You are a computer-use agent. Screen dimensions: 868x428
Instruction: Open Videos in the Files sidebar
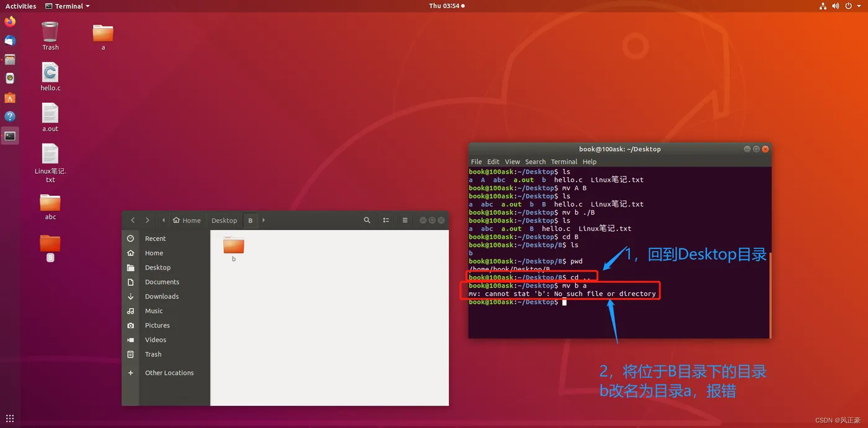tap(166, 339)
